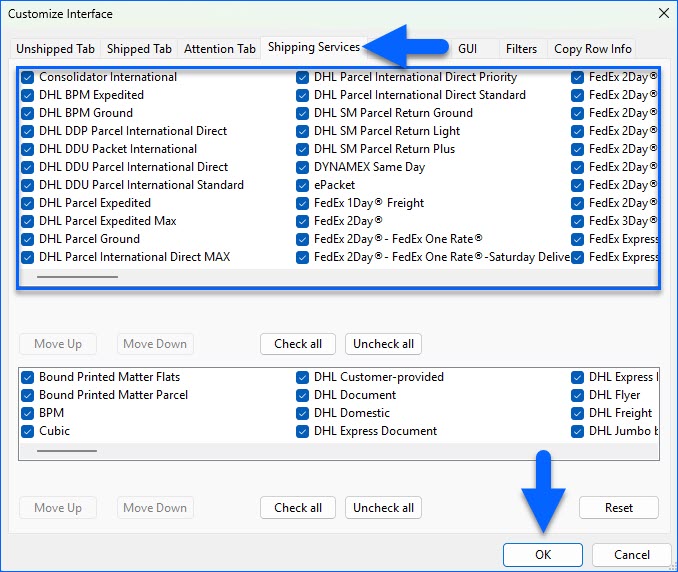Select the Filters tab
This screenshot has height=572, width=678.
point(521,49)
